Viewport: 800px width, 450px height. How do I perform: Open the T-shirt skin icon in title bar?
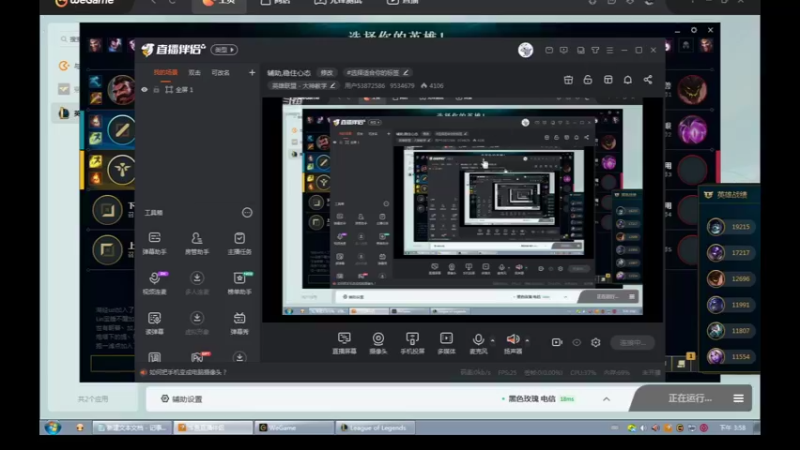tap(595, 50)
